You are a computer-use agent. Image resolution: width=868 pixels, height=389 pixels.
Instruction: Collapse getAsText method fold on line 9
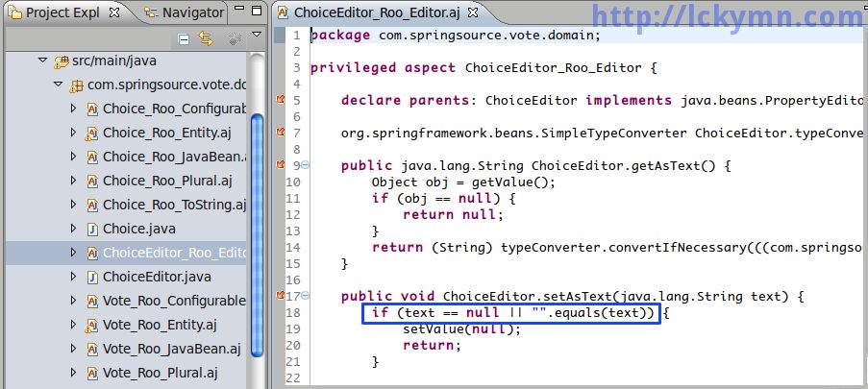click(x=306, y=165)
